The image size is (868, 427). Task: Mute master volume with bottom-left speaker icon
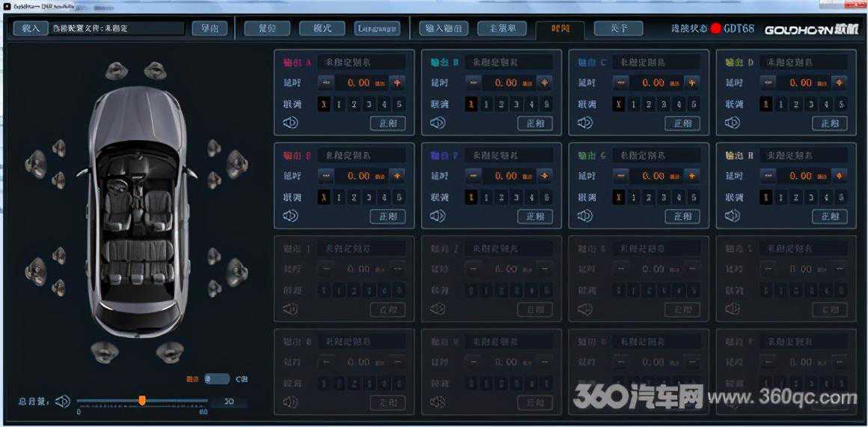pyautogui.click(x=63, y=402)
